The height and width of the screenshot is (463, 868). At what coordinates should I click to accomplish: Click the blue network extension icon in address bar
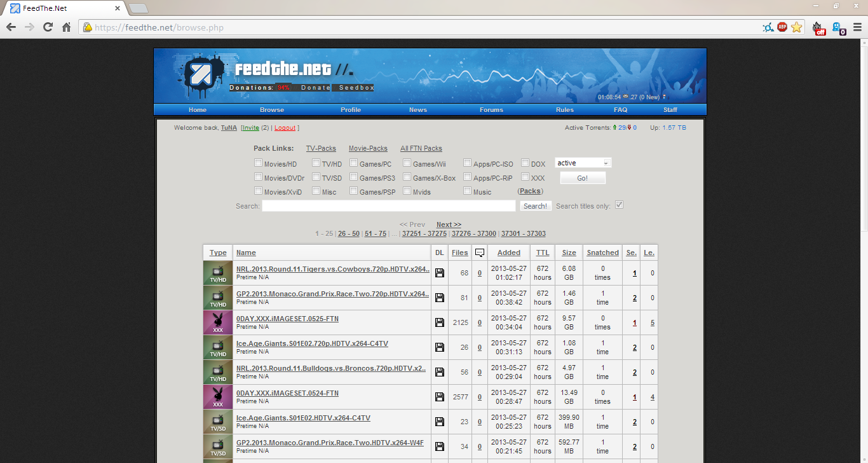768,27
